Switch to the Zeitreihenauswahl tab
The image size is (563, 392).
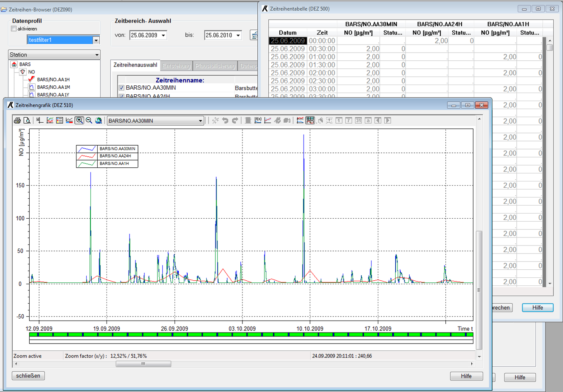pos(135,65)
